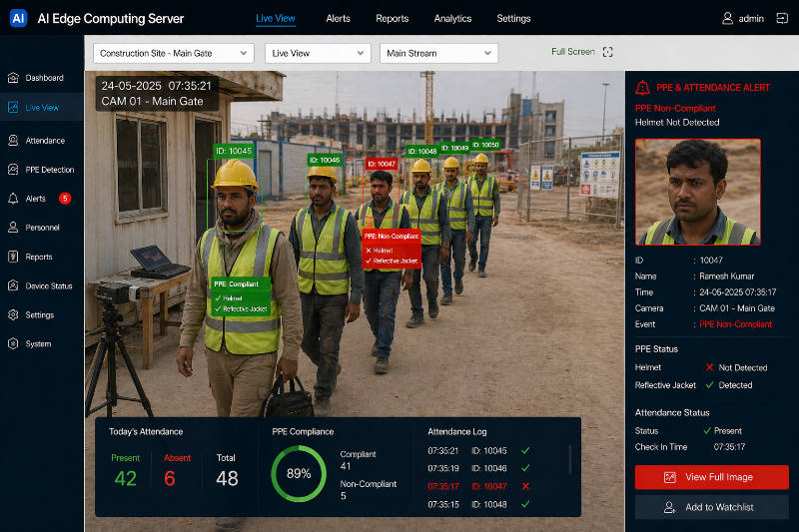Open the Reports top tab
Viewport: 799px width, 532px height.
392,18
